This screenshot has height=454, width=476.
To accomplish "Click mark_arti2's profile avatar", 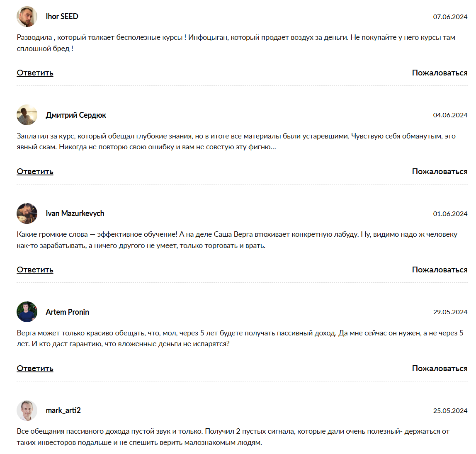I will click(27, 410).
